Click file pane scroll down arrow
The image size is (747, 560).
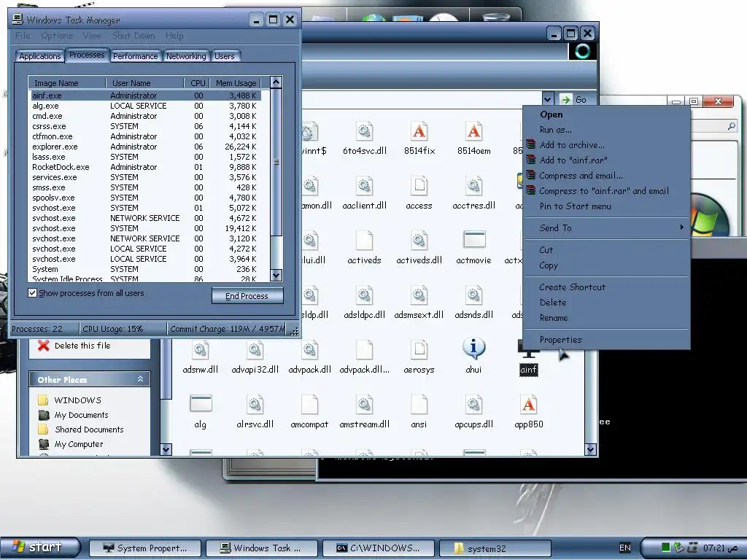(x=590, y=449)
